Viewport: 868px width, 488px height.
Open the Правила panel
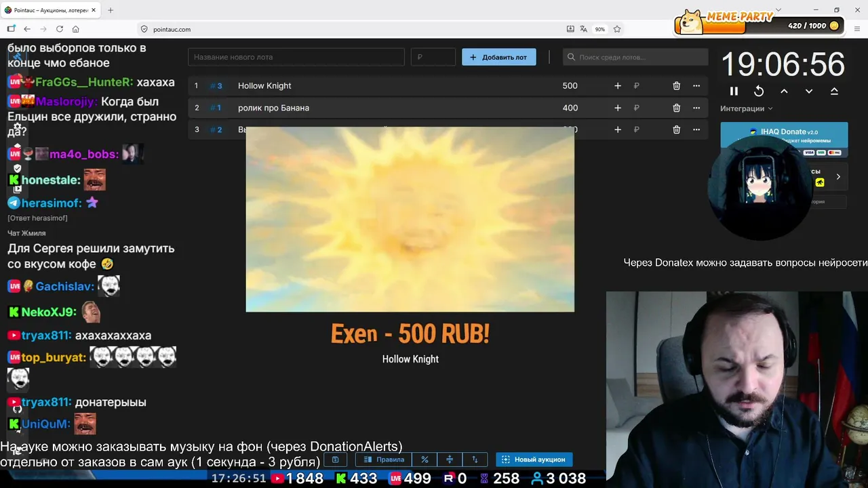point(384,460)
